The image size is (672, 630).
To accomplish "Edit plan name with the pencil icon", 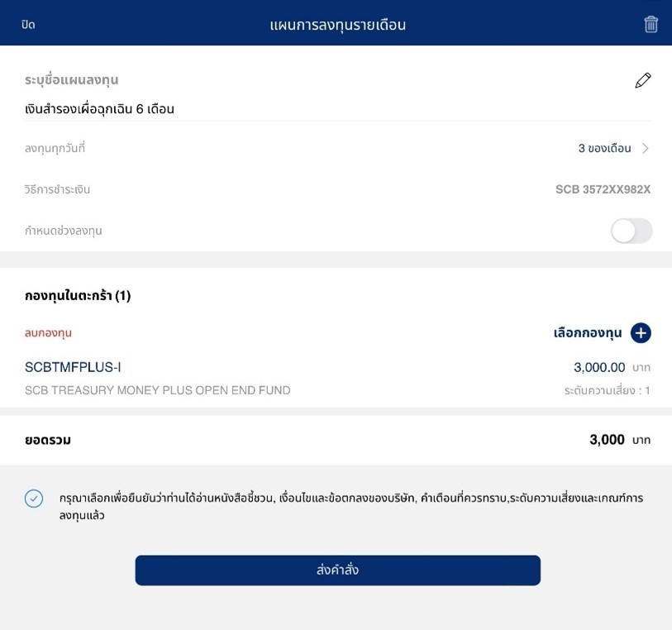I will 643,80.
